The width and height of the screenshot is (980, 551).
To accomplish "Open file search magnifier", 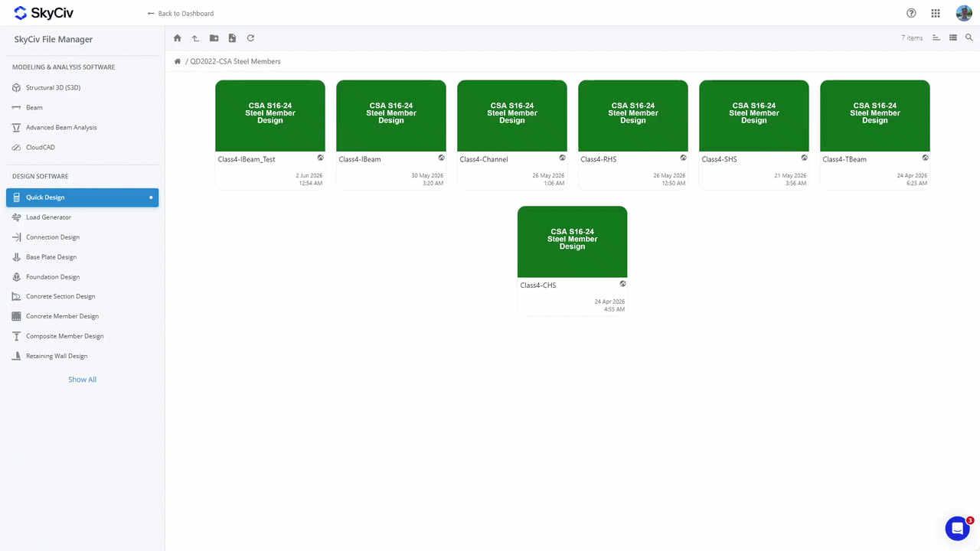I will pyautogui.click(x=969, y=37).
